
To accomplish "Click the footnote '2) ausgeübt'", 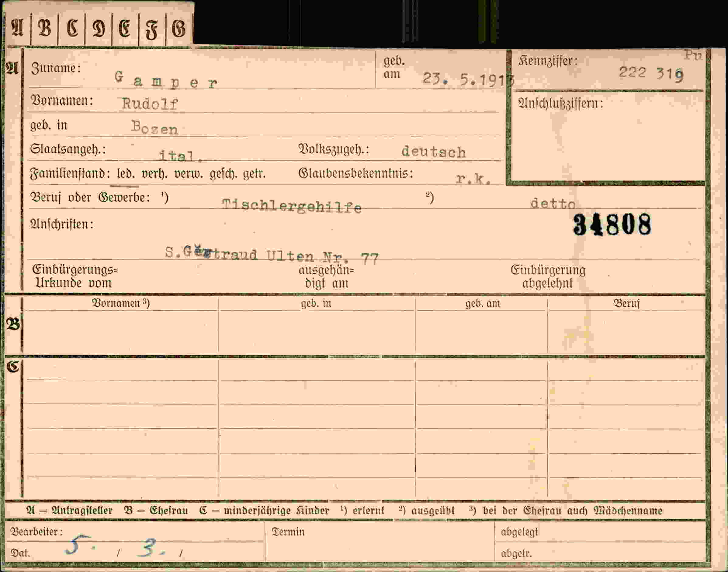I will pos(427,511).
